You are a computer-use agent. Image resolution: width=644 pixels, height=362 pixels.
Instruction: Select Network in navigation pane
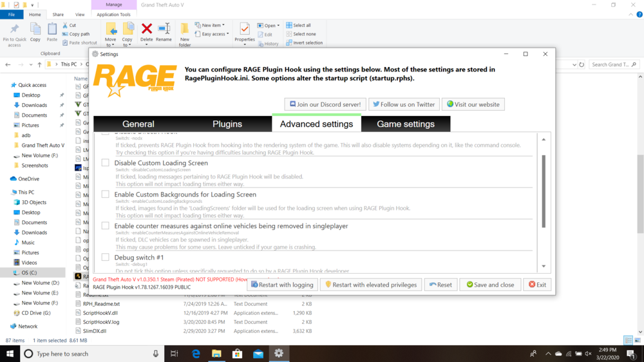click(x=28, y=327)
